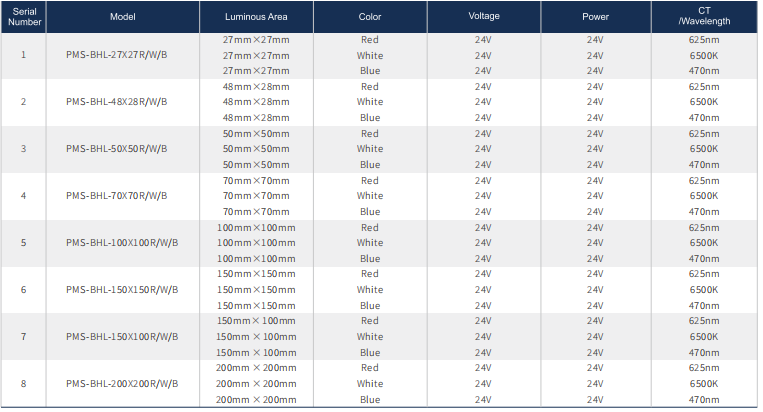
Task: Click the 470nm wavelength in serial 1
Action: [x=704, y=70]
